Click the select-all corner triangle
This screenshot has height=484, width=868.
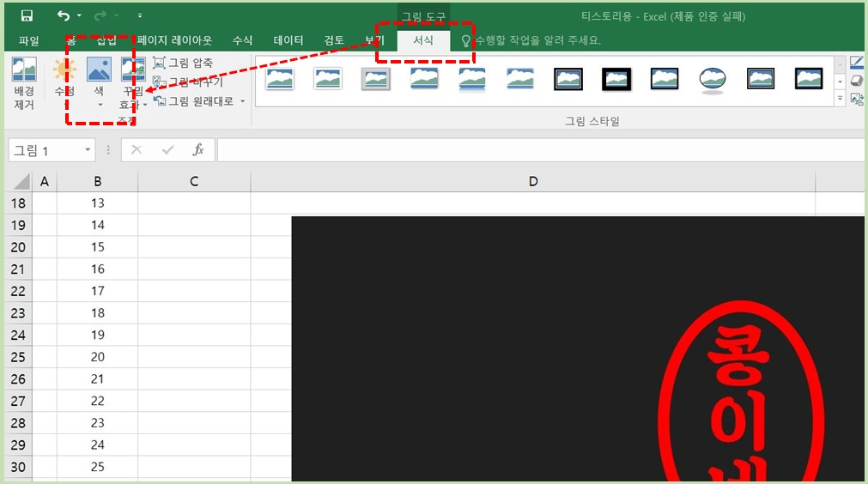point(20,181)
